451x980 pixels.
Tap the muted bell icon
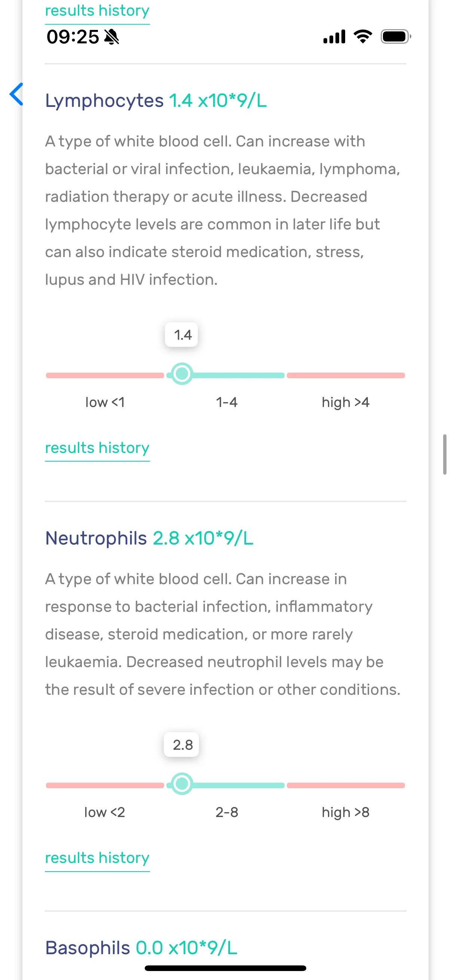(x=111, y=37)
